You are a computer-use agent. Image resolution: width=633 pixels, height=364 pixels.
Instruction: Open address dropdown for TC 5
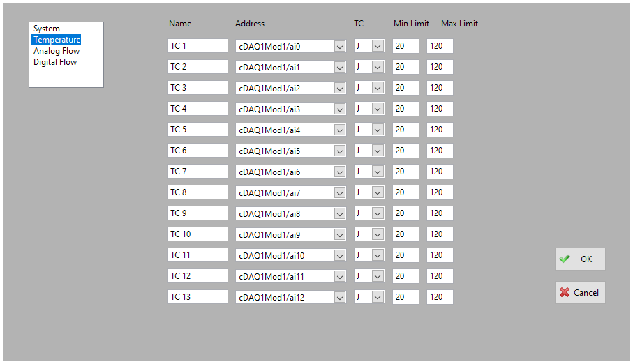(339, 130)
